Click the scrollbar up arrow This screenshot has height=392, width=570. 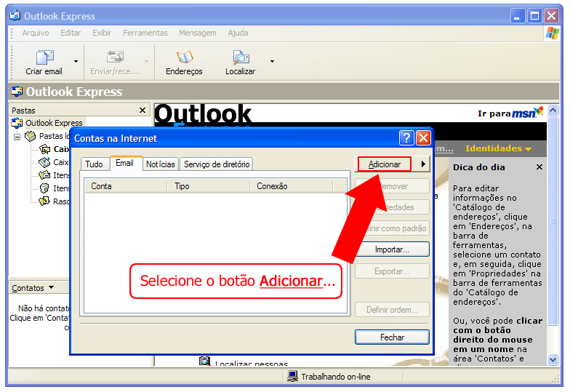tap(553, 111)
